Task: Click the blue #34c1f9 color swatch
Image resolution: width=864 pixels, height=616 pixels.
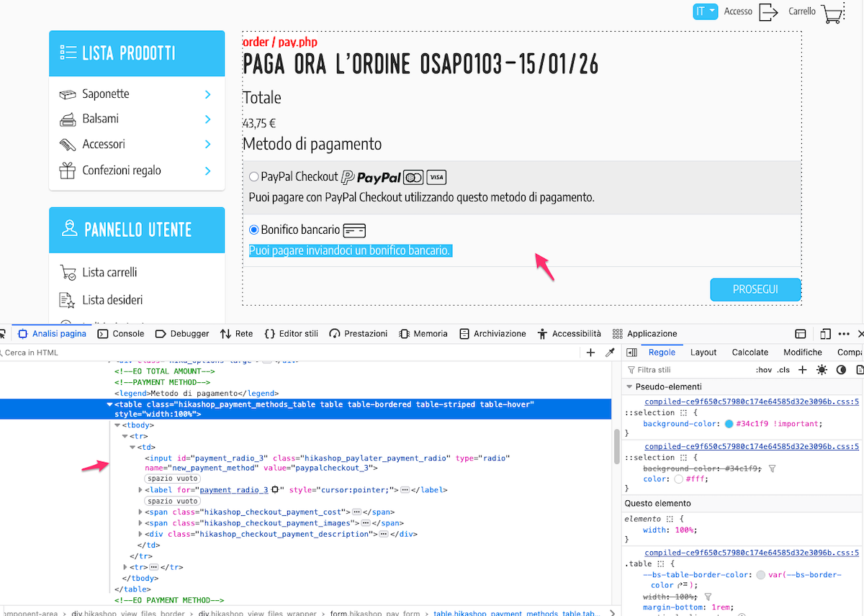Action: click(729, 424)
